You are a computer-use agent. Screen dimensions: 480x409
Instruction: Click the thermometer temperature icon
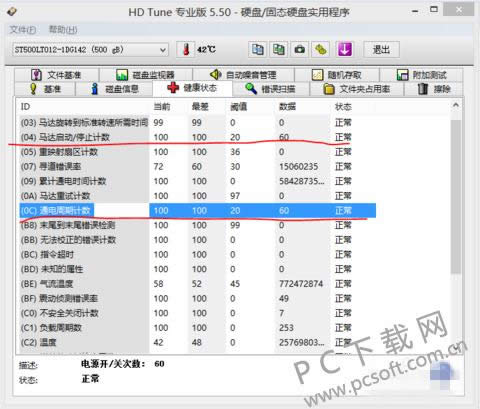186,50
